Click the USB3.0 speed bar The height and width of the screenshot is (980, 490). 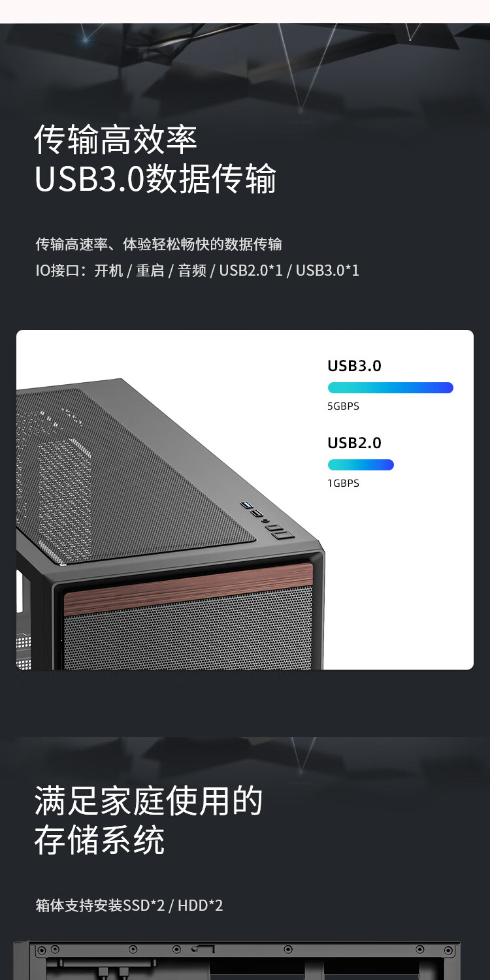tap(390, 387)
